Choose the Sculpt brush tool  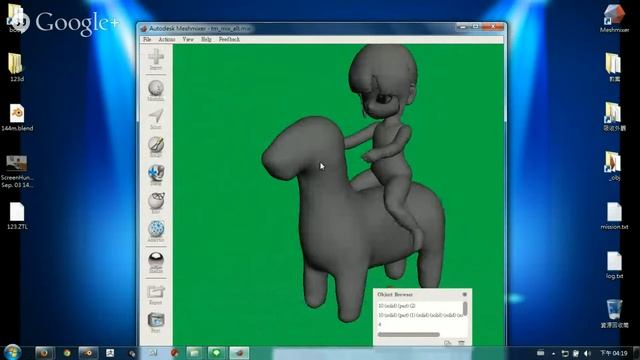156,147
